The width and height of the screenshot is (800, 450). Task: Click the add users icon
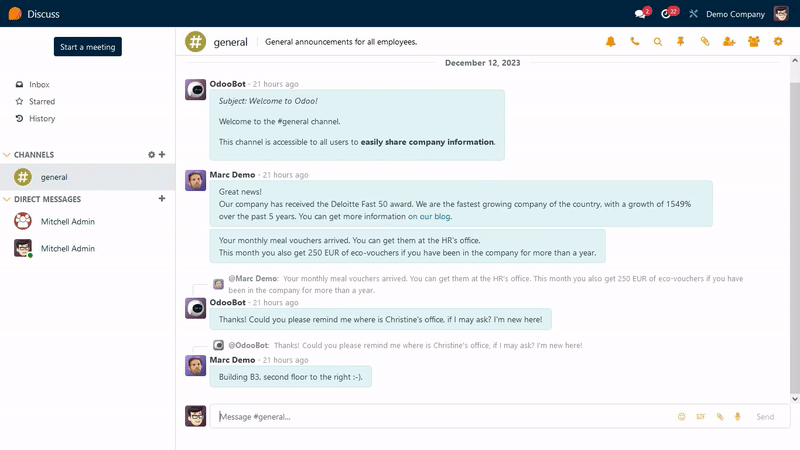pyautogui.click(x=728, y=42)
